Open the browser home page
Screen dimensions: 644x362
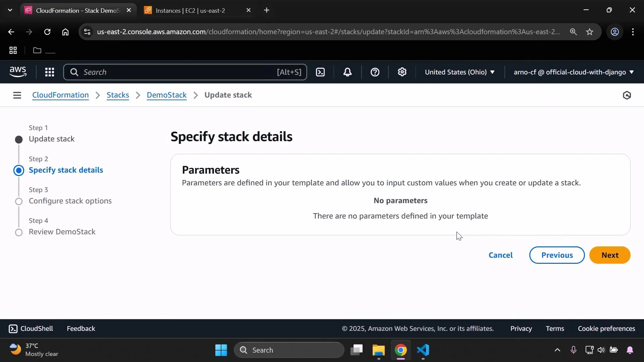coord(65,32)
